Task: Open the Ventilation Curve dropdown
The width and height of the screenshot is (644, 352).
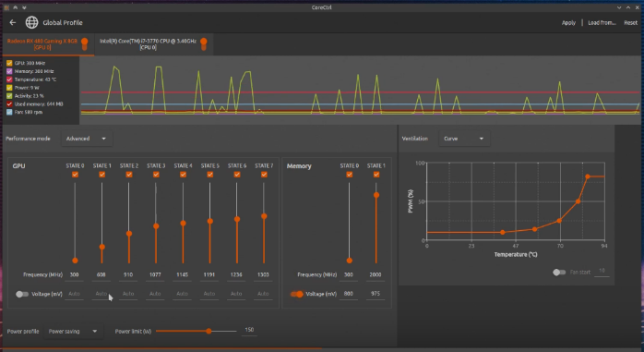Action: [464, 139]
